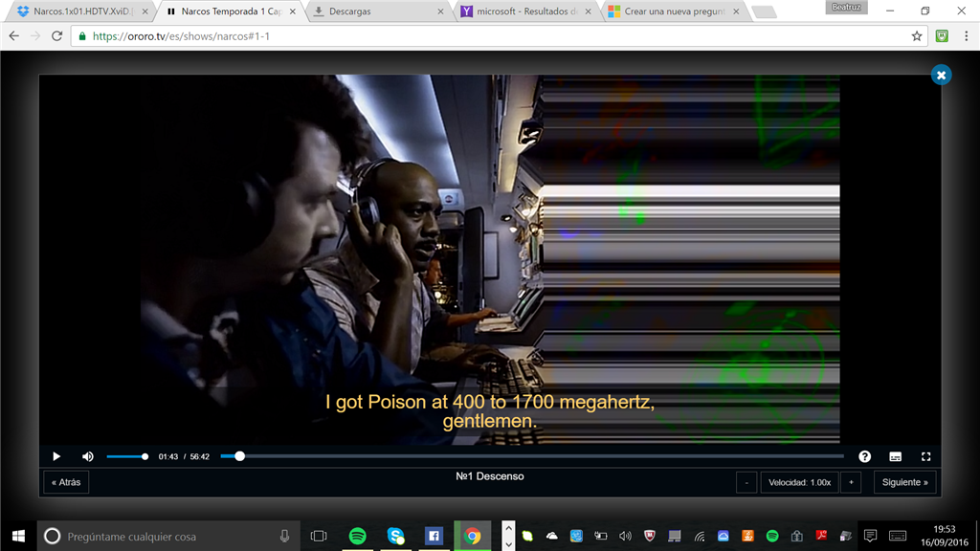Increase playback speed with plus button
The height and width of the screenshot is (551, 980).
(x=851, y=482)
